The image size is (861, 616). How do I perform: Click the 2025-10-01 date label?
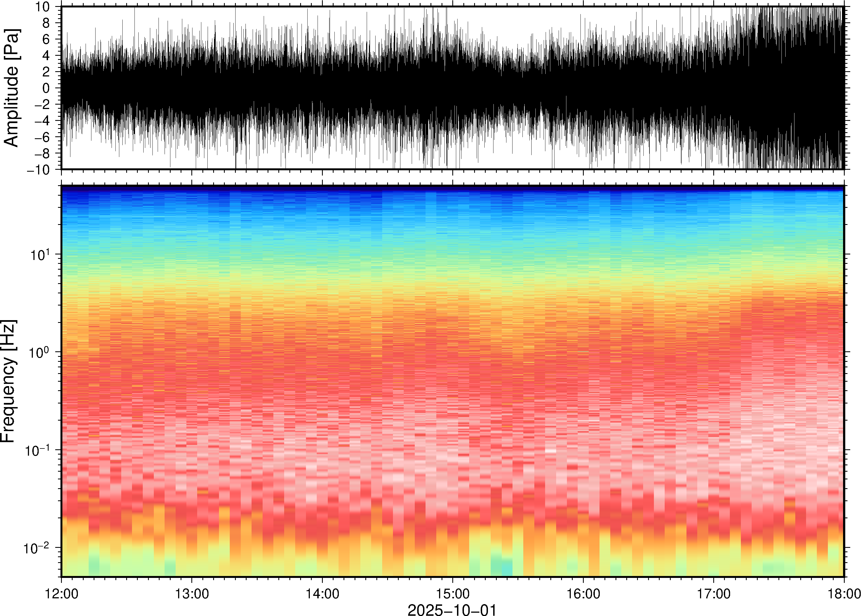[x=451, y=610]
